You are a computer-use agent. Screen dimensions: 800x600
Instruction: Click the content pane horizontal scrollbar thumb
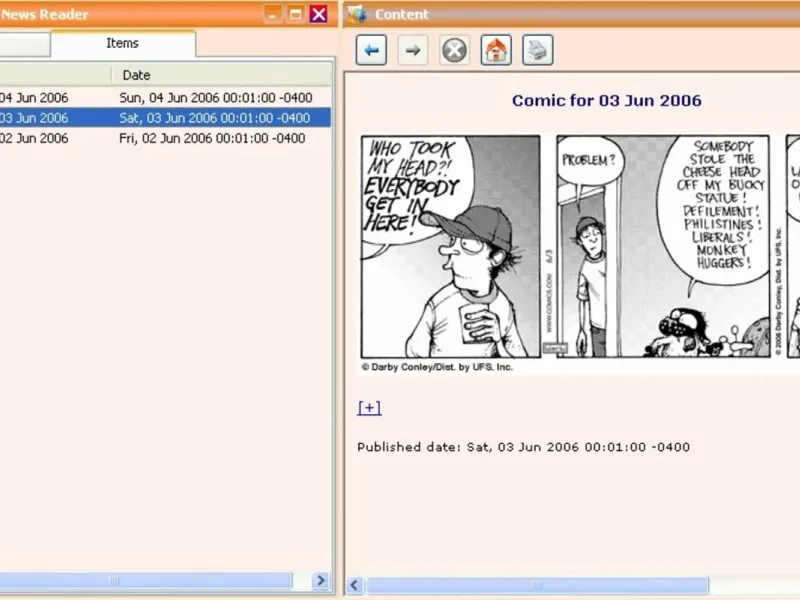coord(537,585)
